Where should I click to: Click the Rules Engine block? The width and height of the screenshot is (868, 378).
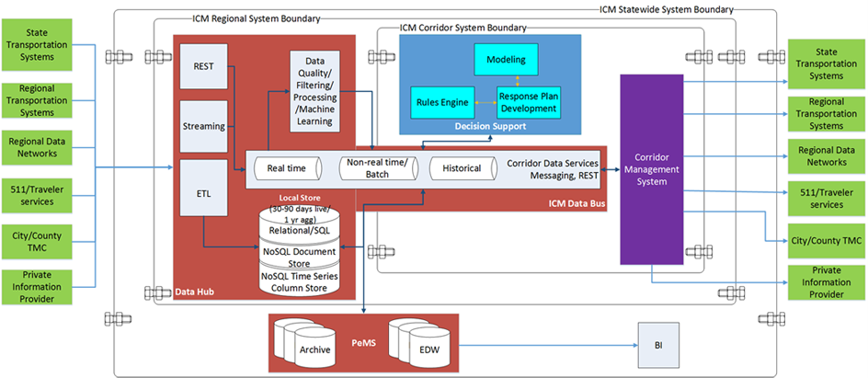pos(443,102)
